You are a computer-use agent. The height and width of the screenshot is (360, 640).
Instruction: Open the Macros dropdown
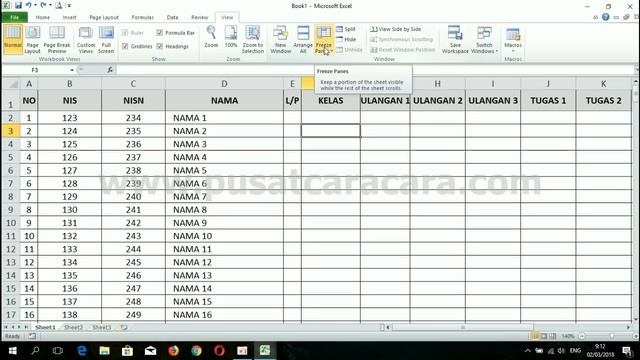[513, 39]
